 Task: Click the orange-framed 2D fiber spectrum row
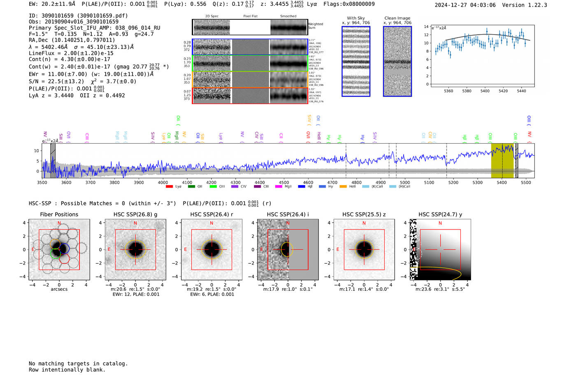pyautogui.click(x=250, y=79)
